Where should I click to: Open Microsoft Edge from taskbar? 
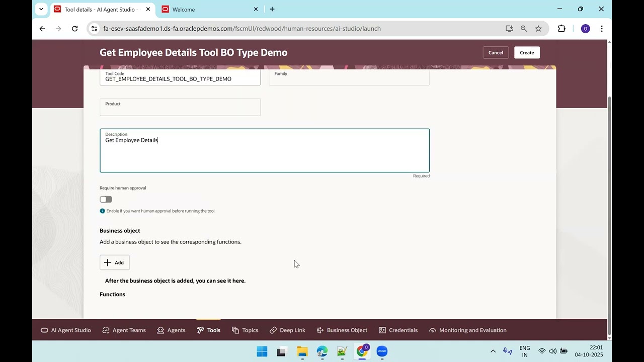pos(322,351)
